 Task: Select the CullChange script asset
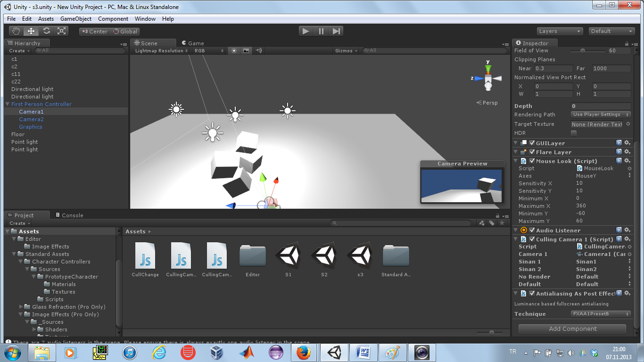145,259
